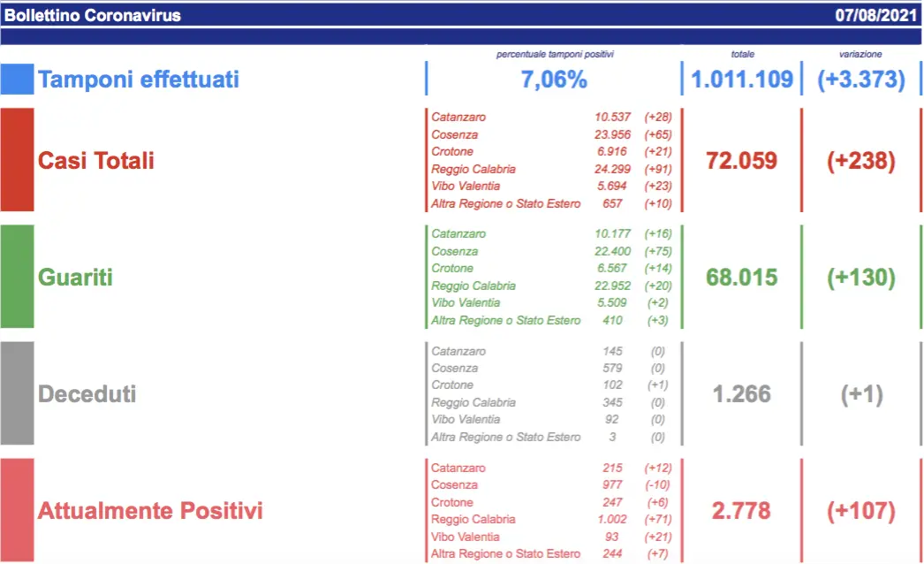
Task: Select the Casi Totali total 72.059
Action: [741, 161]
